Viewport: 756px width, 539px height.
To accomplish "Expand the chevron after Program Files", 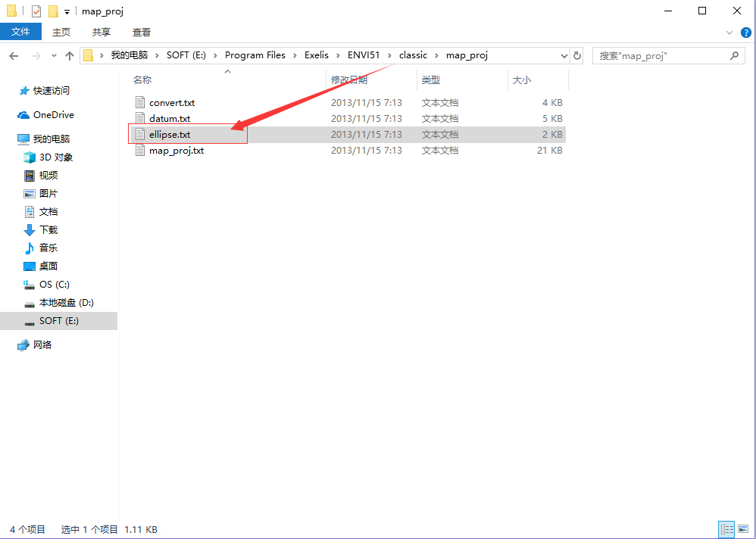I will point(295,56).
